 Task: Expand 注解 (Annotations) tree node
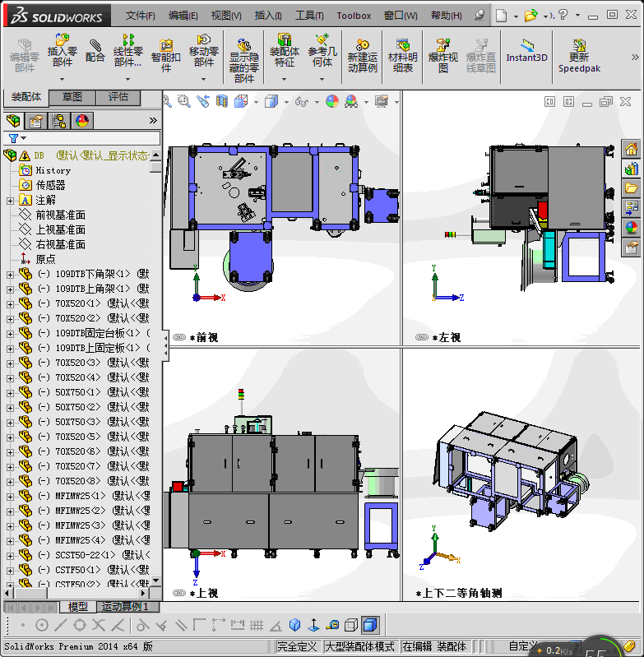[10, 201]
